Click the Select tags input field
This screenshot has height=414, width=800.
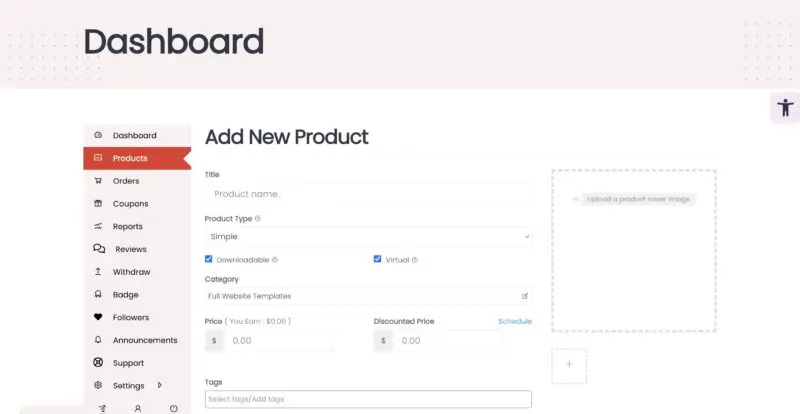368,399
